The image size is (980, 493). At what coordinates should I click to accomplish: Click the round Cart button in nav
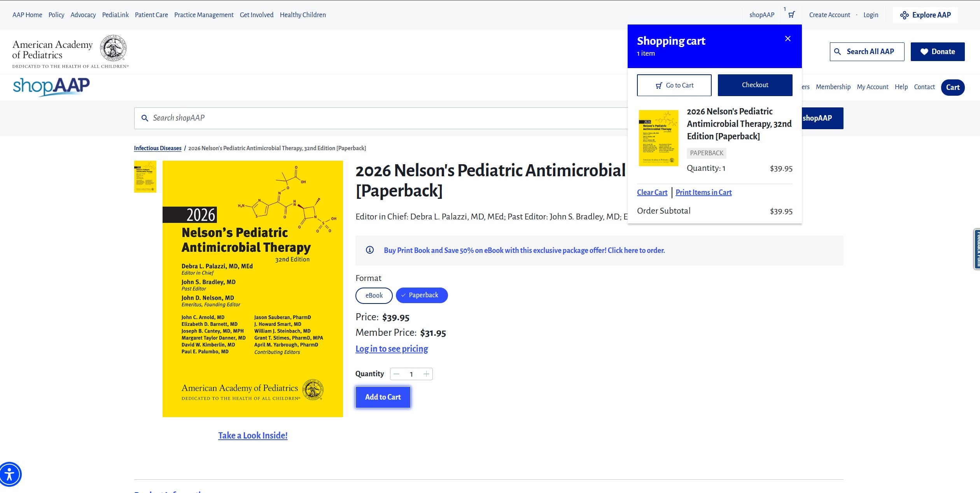(953, 87)
